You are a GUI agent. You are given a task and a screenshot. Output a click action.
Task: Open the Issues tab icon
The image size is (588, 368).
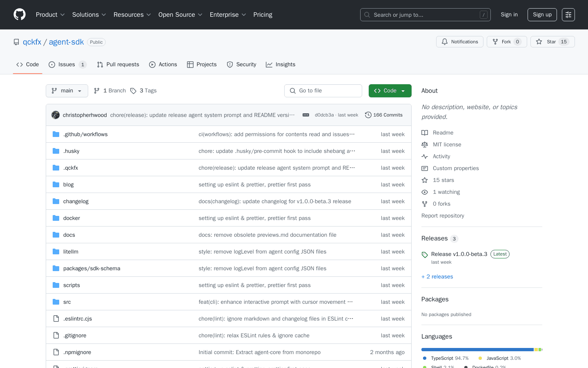pyautogui.click(x=52, y=64)
